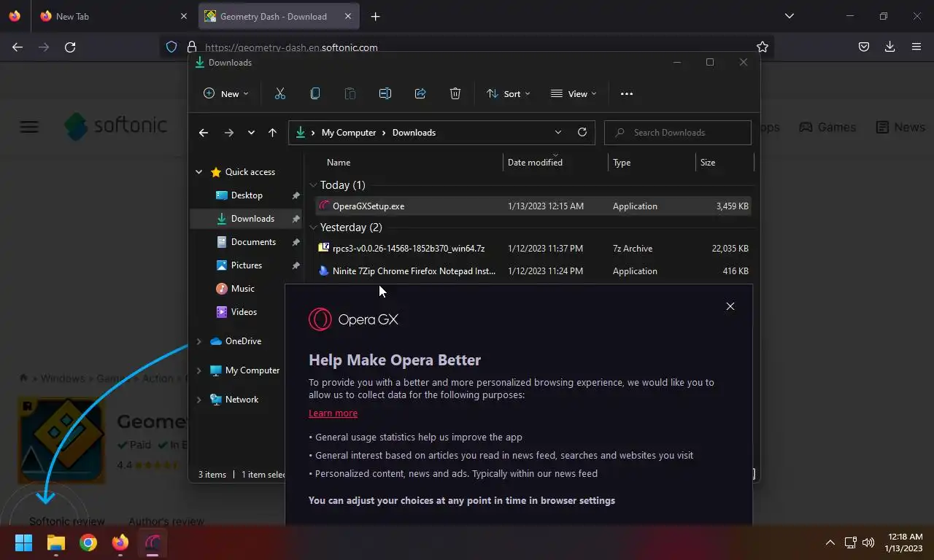
Task: Click Downloads in address breadcrumb
Action: (x=414, y=133)
